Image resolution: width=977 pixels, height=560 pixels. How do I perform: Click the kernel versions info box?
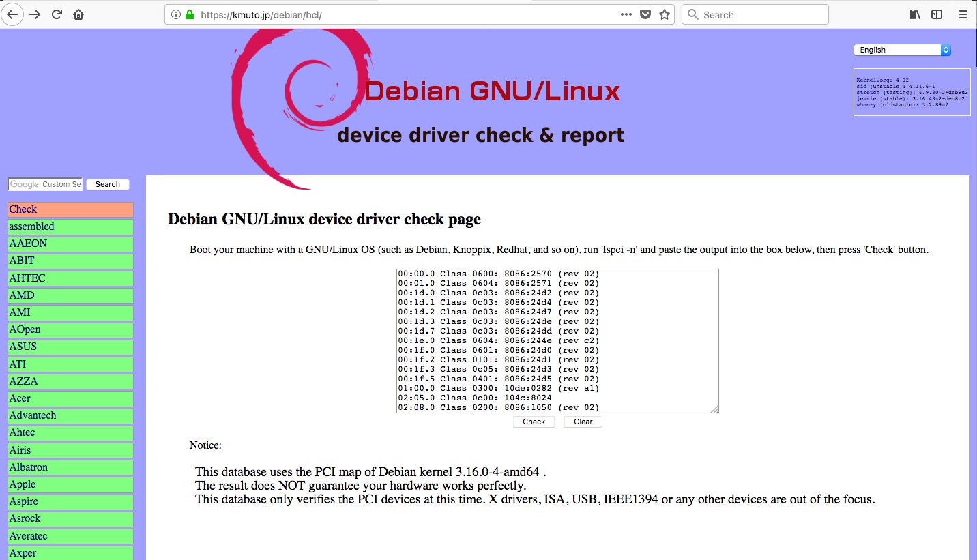(x=912, y=92)
